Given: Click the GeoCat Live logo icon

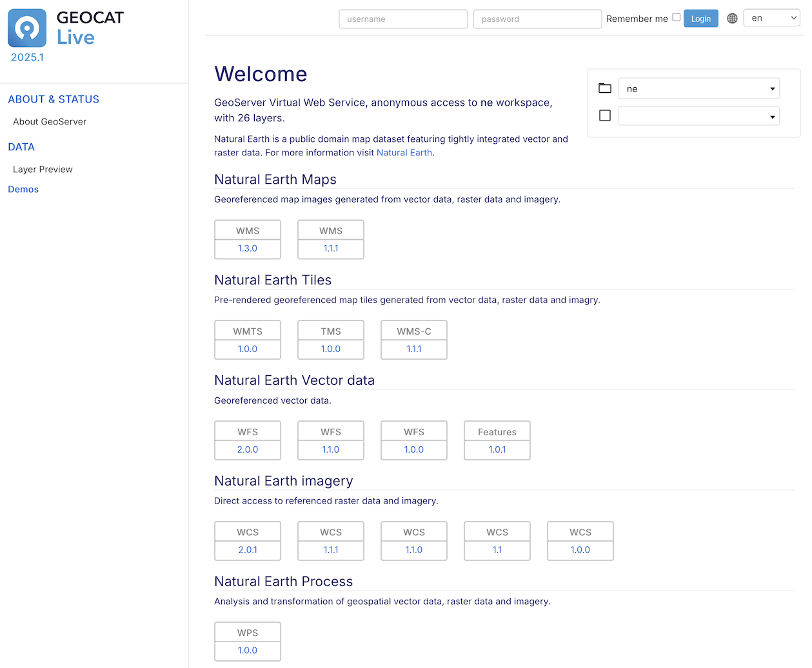Looking at the screenshot, I should [x=27, y=28].
